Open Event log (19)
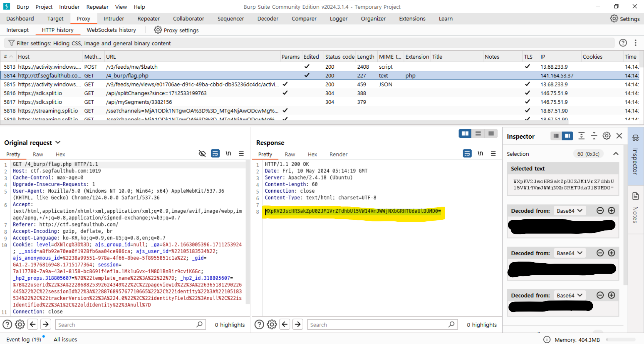This screenshot has width=644, height=344. coord(23,339)
